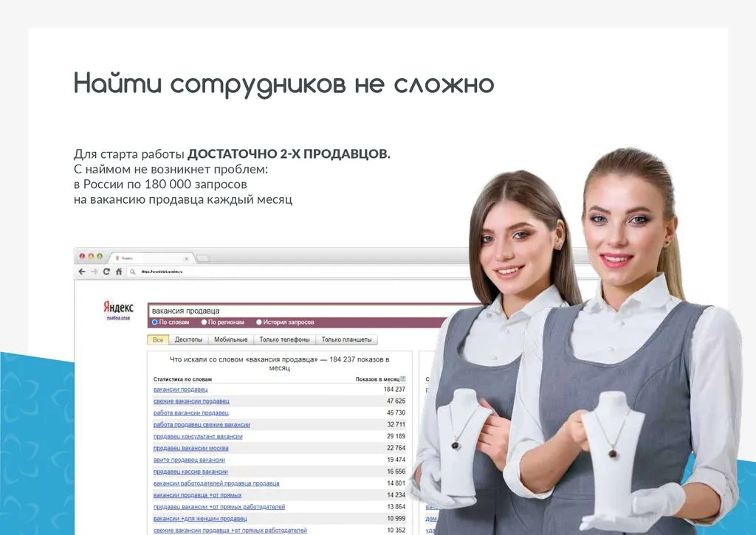
Task: Click the magnifier icon in address bar
Action: click(x=134, y=272)
